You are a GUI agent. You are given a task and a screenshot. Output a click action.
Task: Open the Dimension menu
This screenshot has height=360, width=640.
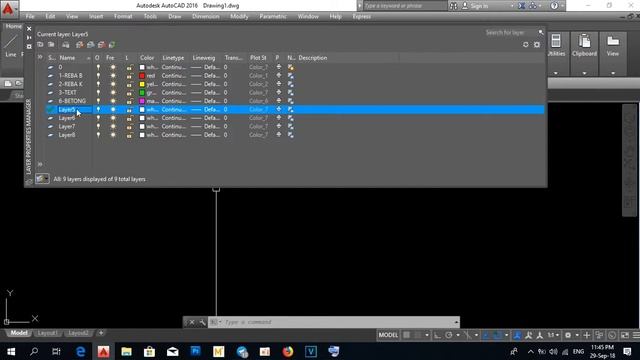pyautogui.click(x=205, y=16)
